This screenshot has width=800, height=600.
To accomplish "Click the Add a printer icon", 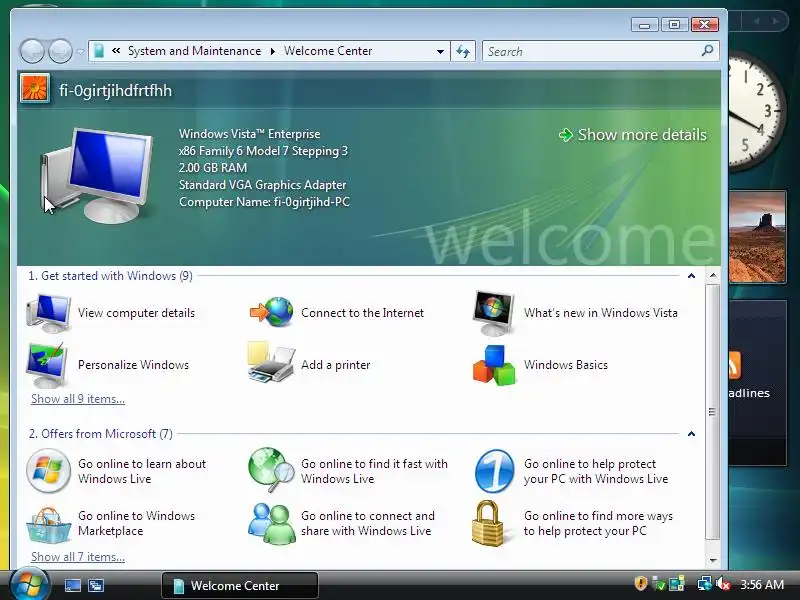I will [x=271, y=362].
